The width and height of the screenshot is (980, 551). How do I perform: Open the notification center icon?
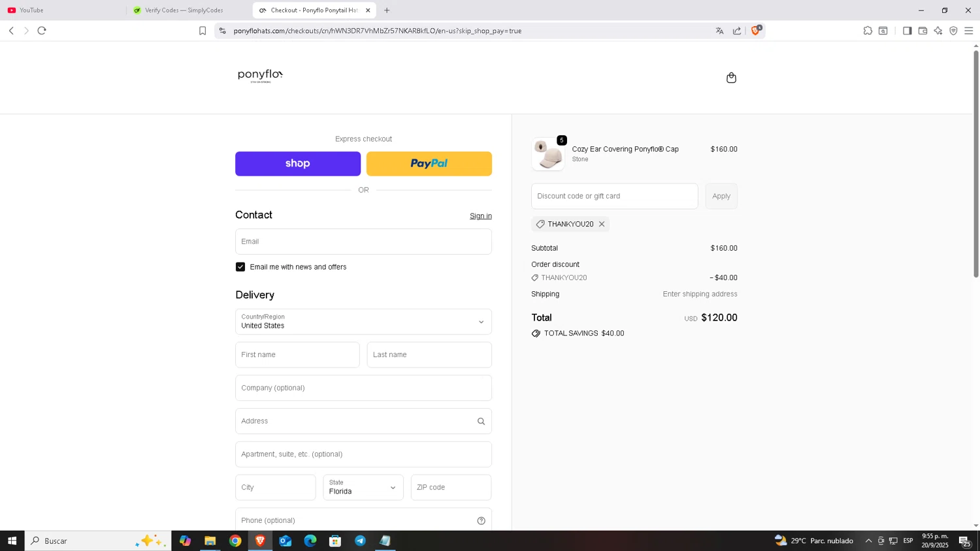tap(965, 541)
